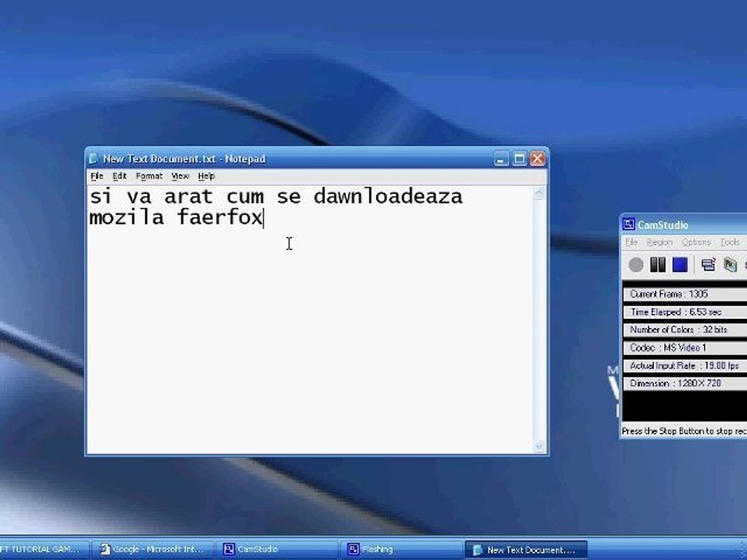Image resolution: width=747 pixels, height=560 pixels.
Task: Open the CamStudio Tools menu
Action: (x=729, y=242)
